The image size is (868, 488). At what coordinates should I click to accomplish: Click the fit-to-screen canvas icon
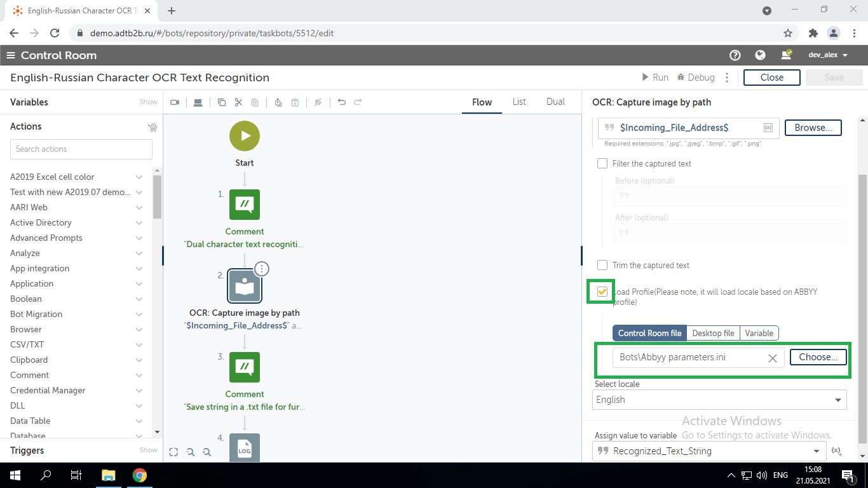click(x=173, y=452)
